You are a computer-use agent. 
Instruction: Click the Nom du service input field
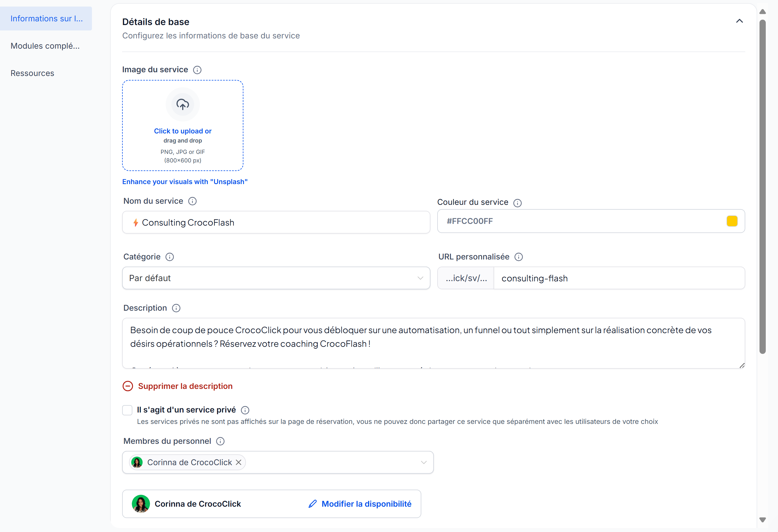click(276, 222)
